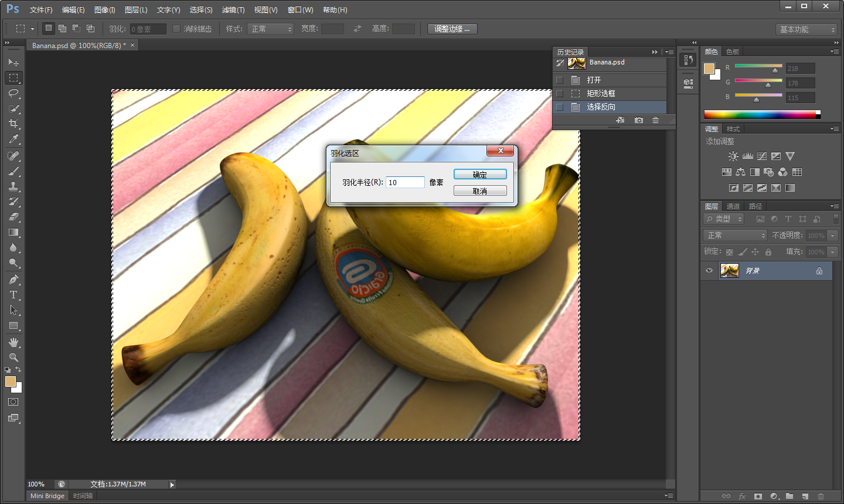The image size is (844, 504).
Task: Open the 不透明度 opacity dropdown arrow
Action: [x=832, y=236]
